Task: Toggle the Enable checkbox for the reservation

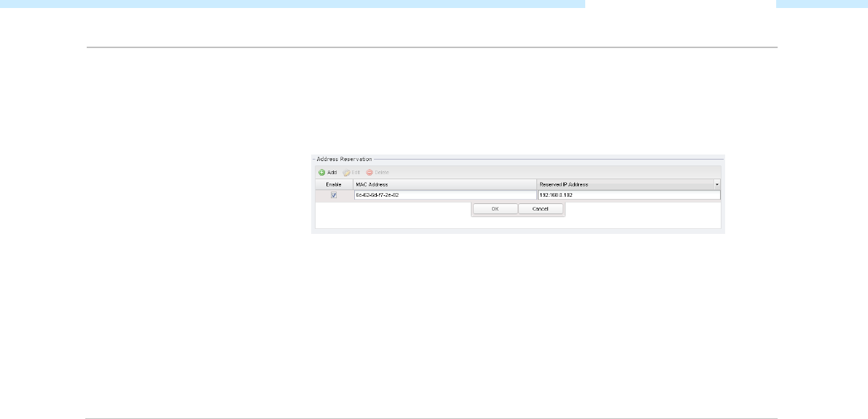Action: point(334,195)
